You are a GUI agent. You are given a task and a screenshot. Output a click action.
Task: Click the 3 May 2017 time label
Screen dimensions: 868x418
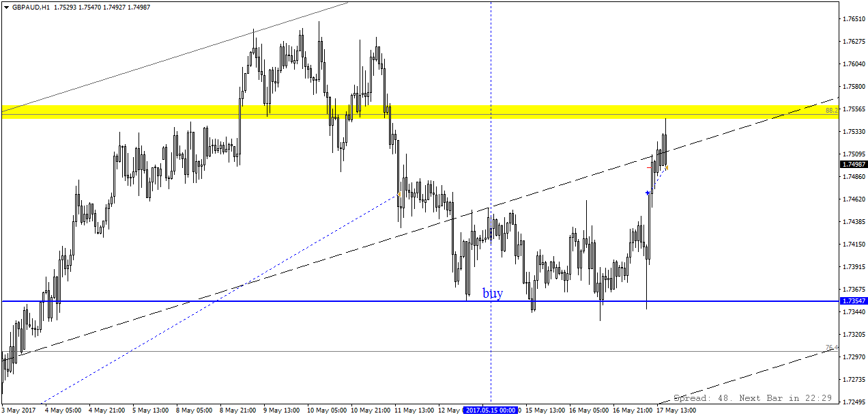[18, 410]
